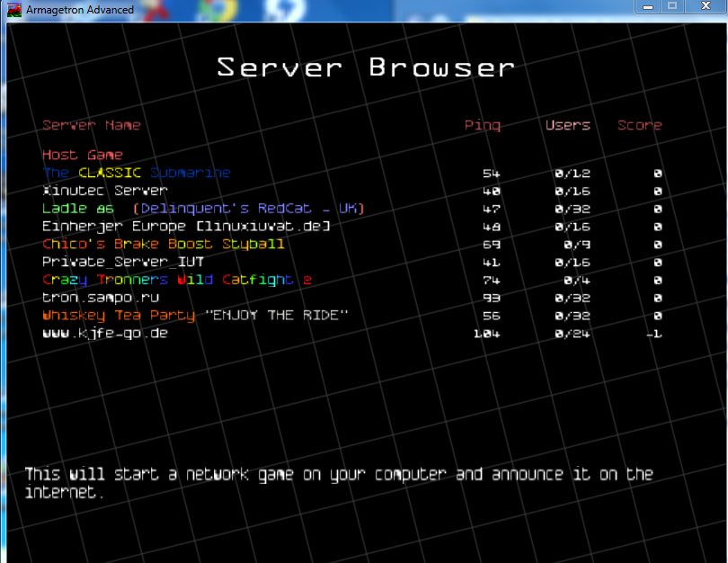The height and width of the screenshot is (563, 728).
Task: Sort server list by Ping column
Action: [483, 125]
